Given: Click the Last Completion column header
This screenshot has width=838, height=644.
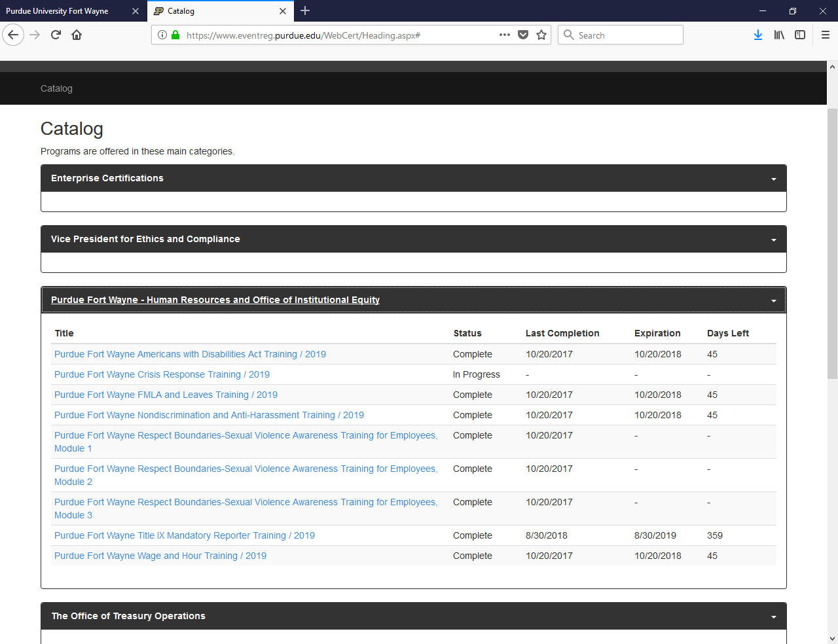Looking at the screenshot, I should tap(562, 333).
